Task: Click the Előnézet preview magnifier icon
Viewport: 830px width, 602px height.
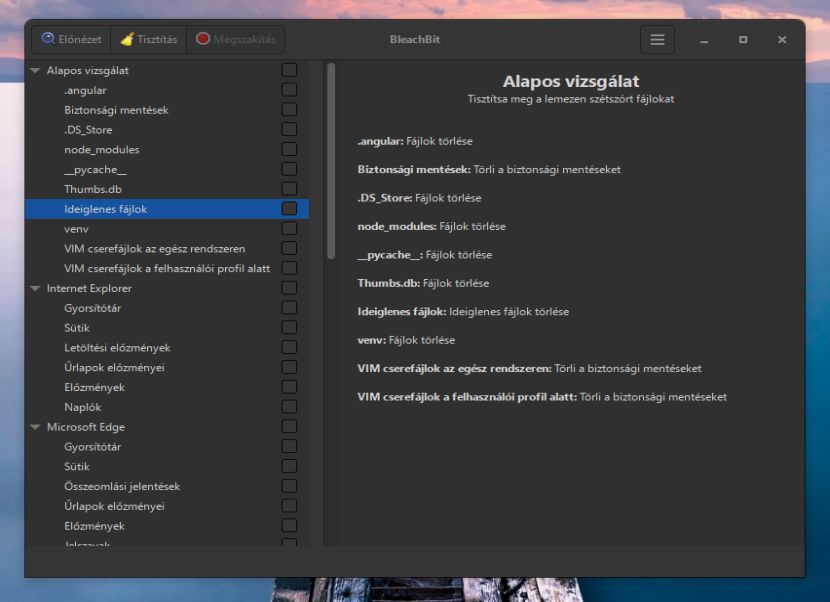Action: (x=48, y=39)
